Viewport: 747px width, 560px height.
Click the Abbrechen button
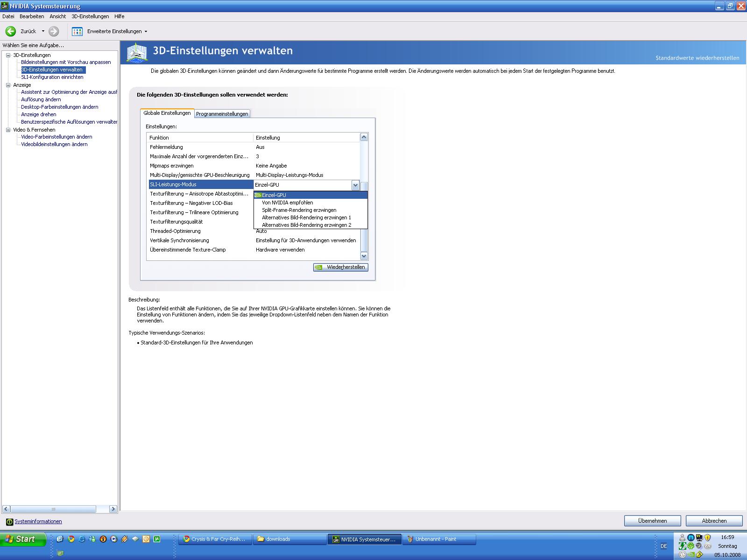point(714,521)
